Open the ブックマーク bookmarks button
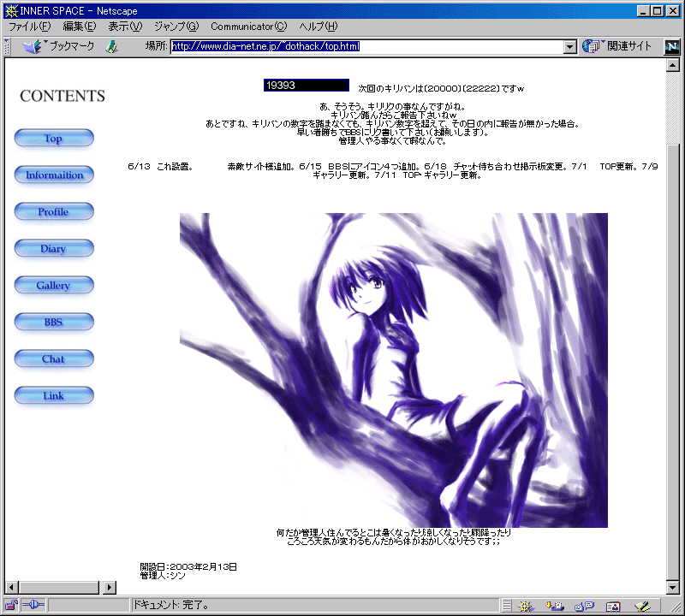685x616 pixels. click(x=58, y=46)
